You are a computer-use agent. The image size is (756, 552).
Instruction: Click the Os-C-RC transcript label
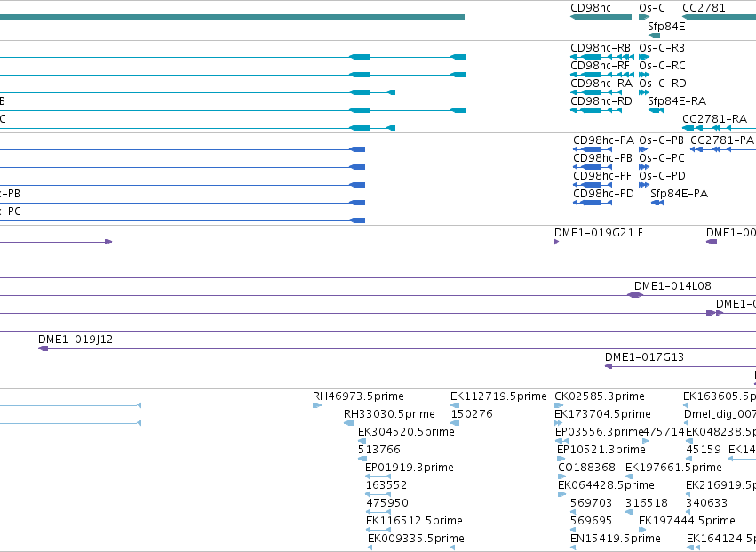[662, 66]
